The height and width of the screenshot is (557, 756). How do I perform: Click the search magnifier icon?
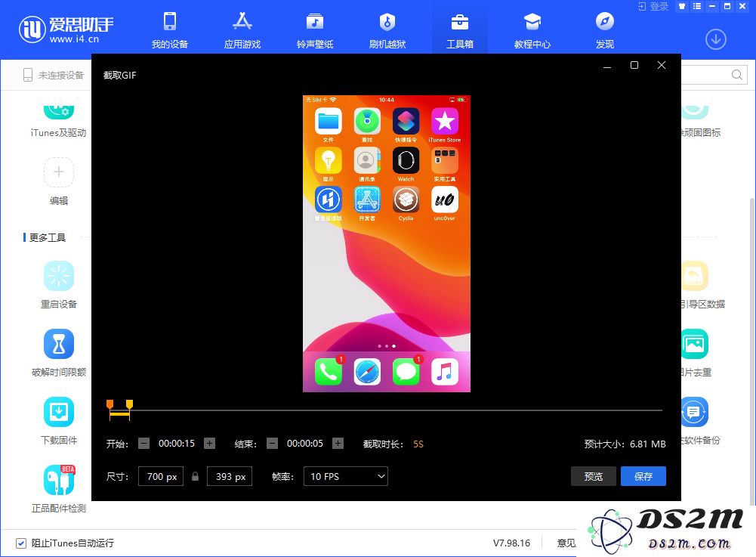coord(736,75)
